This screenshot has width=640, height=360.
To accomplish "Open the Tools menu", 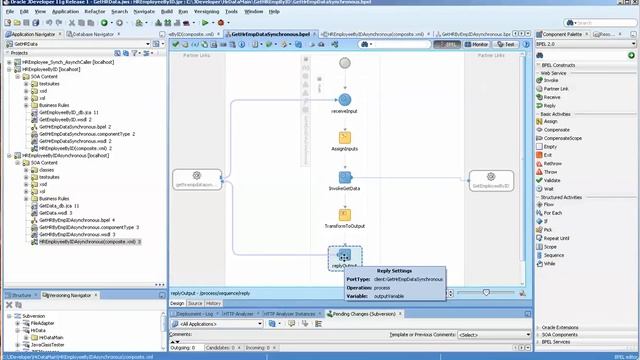I will click(231, 11).
